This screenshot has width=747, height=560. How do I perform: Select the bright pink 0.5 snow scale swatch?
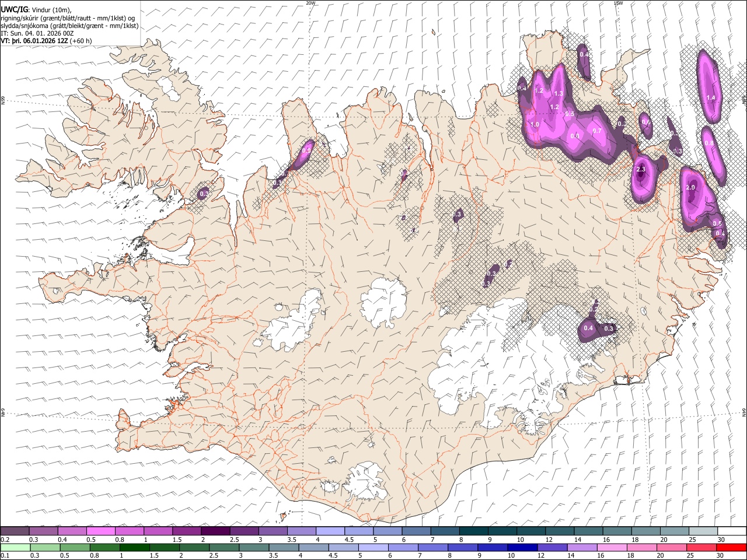coord(100,531)
